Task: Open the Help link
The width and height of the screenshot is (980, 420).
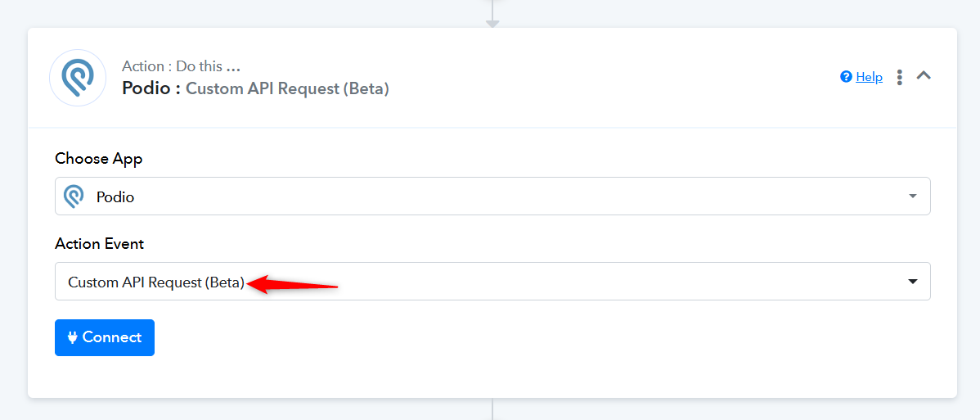Action: (870, 77)
